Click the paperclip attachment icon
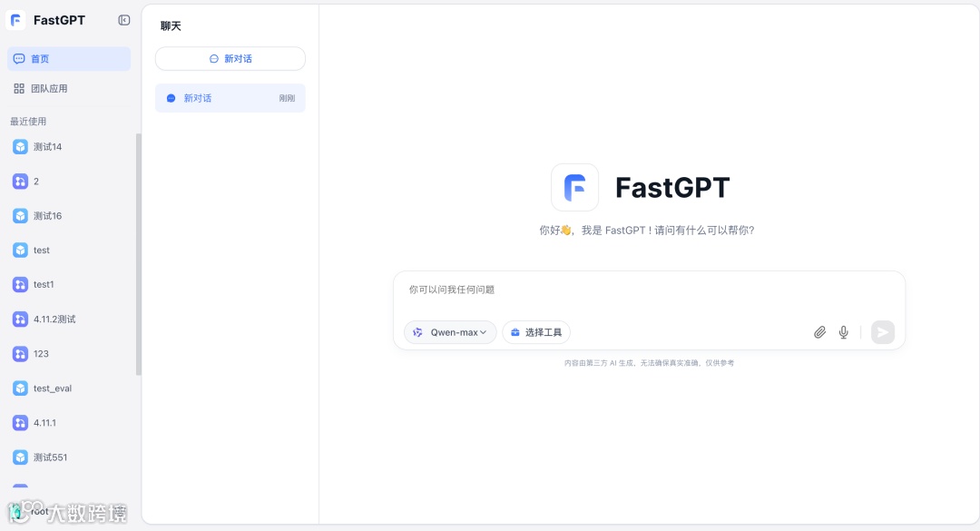 point(819,332)
